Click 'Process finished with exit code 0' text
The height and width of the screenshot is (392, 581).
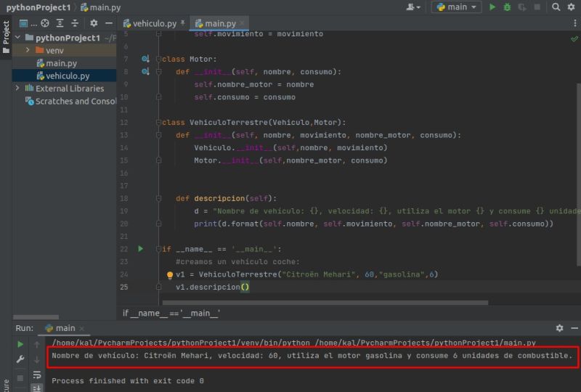[x=128, y=380]
